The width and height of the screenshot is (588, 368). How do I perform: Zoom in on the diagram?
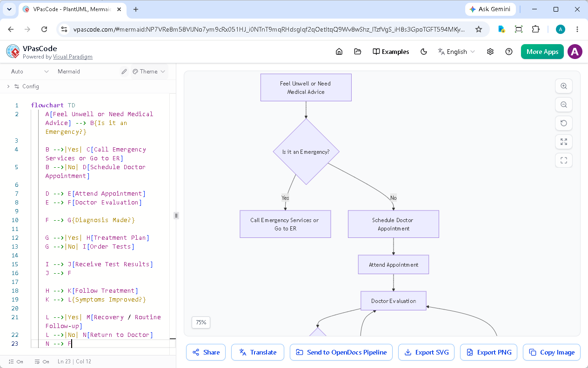(564, 86)
